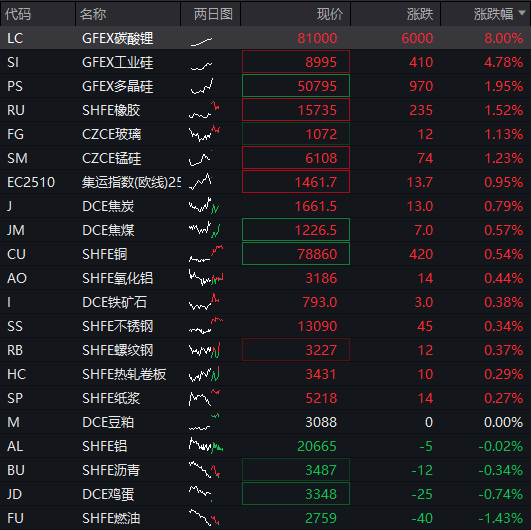Open the two-day mini chart for GFEX碳酸锂
The width and height of the screenshot is (531, 530).
tap(202, 42)
